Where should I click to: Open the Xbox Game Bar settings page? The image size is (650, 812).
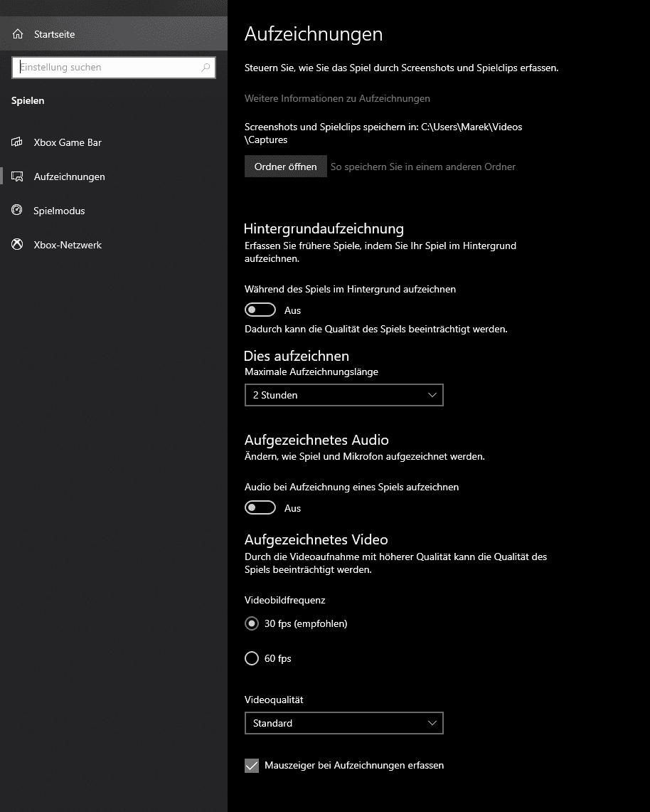click(68, 142)
